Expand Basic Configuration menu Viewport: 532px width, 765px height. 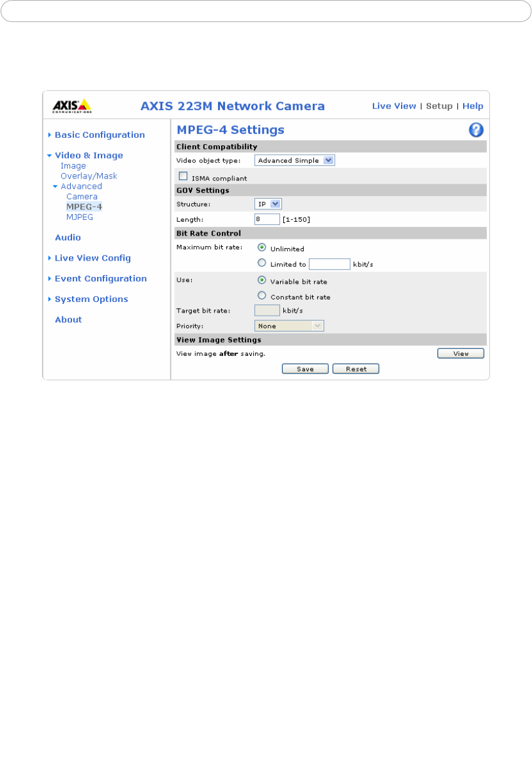coord(100,135)
